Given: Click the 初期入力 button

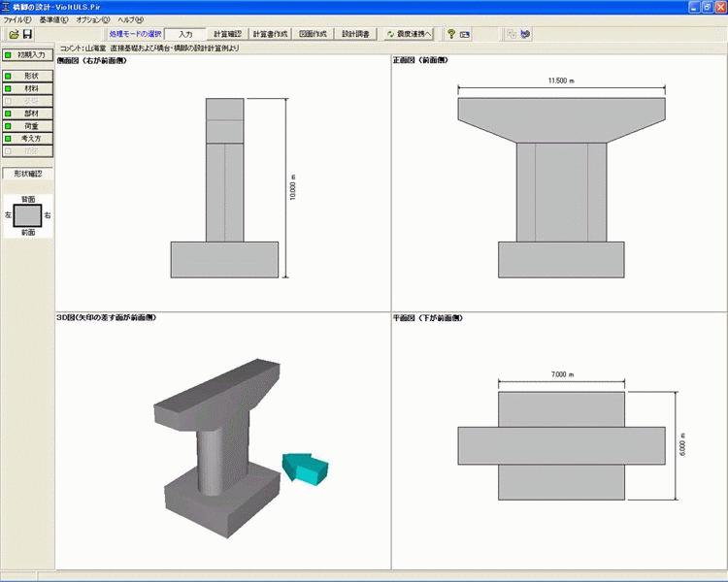Looking at the screenshot, I should [27, 55].
